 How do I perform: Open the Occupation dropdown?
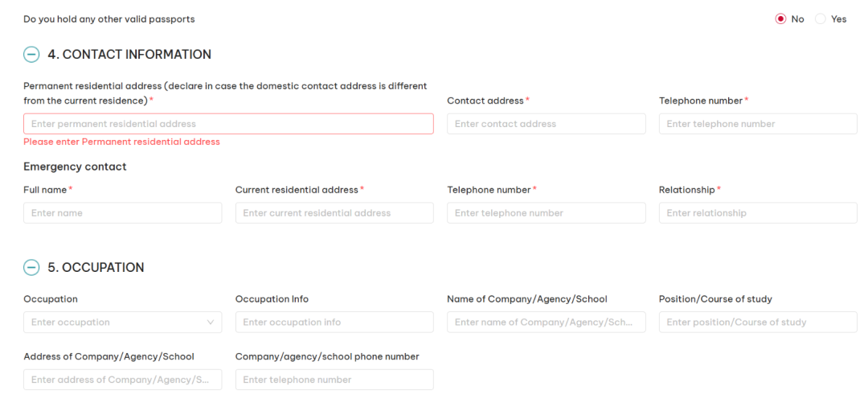[x=122, y=322]
